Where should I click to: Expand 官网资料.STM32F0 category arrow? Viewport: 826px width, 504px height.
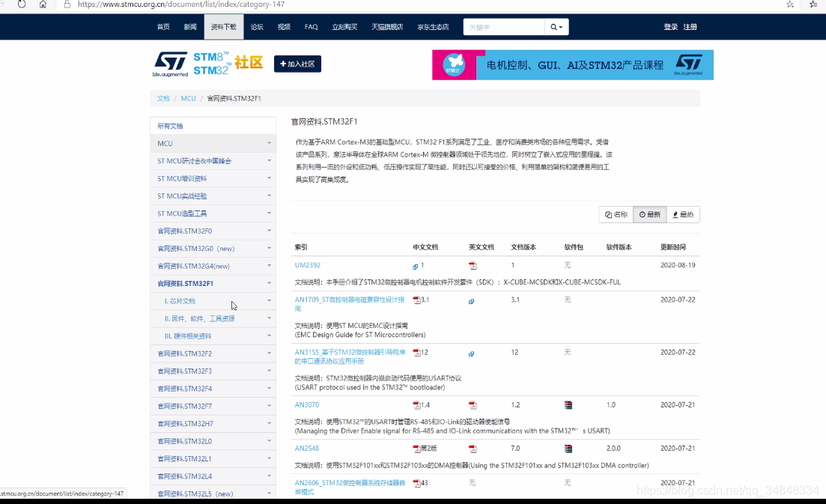click(269, 231)
